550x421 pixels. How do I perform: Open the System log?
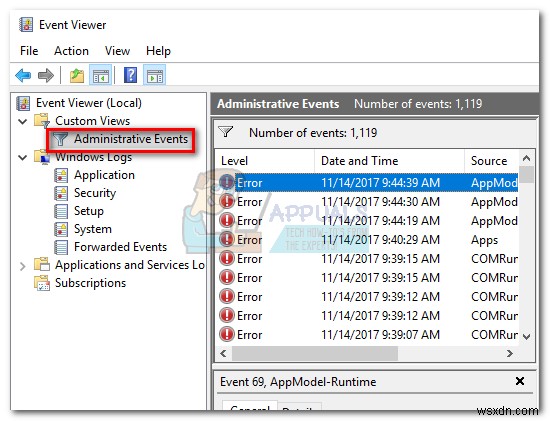pyautogui.click(x=93, y=229)
